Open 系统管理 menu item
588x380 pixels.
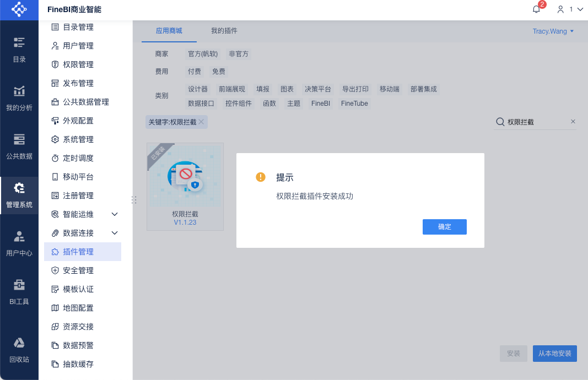(x=83, y=139)
